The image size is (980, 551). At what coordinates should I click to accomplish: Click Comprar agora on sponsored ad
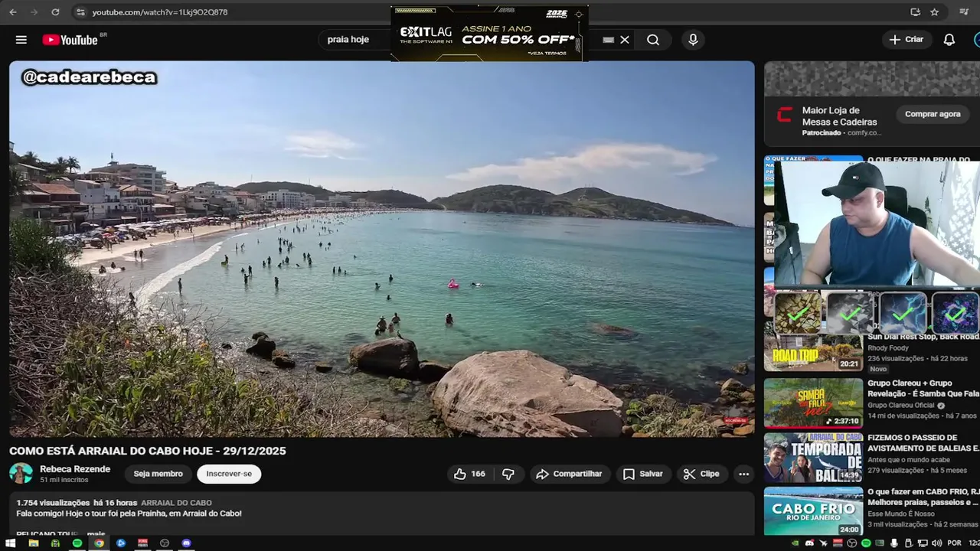(933, 114)
